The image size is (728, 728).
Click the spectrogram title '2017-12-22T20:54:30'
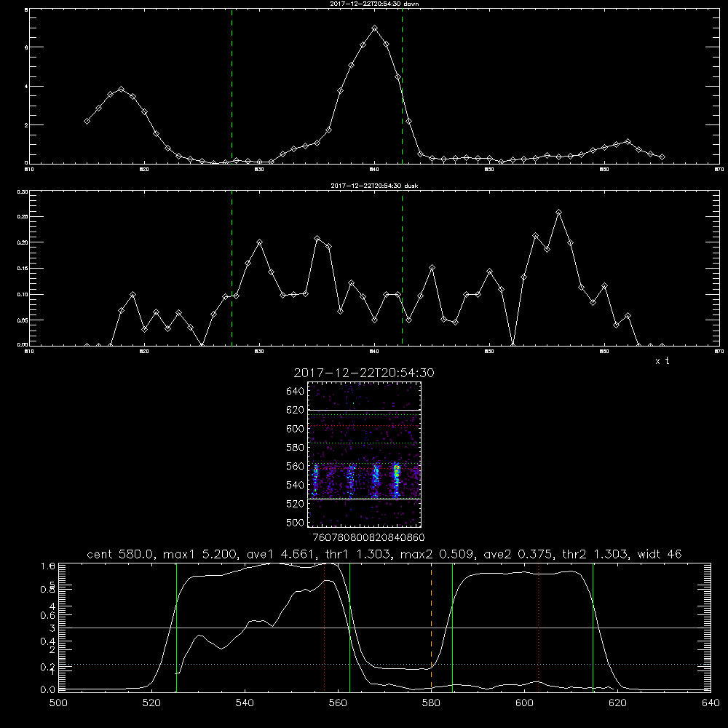[x=364, y=373]
